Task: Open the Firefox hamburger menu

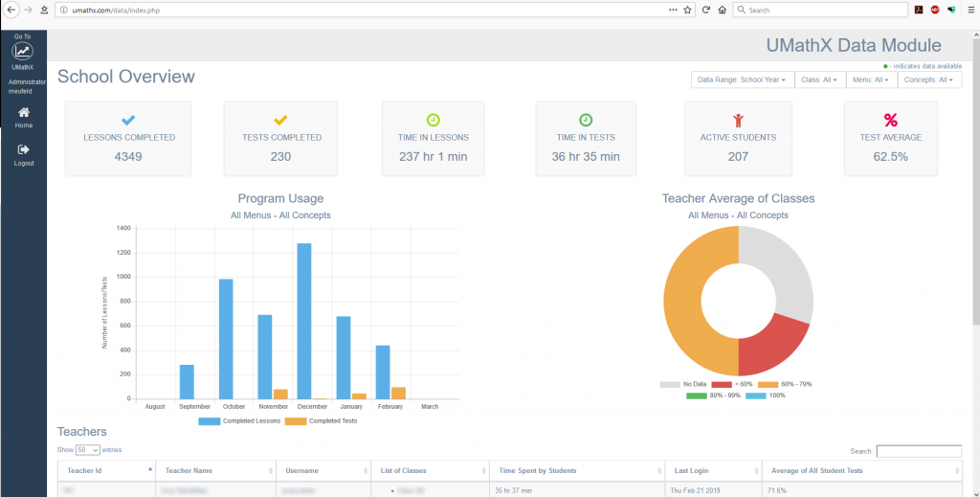Action: coord(970,10)
